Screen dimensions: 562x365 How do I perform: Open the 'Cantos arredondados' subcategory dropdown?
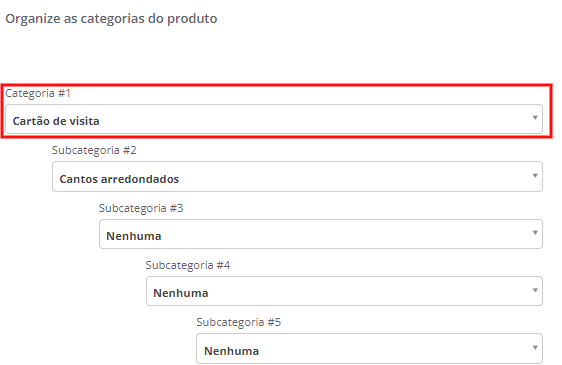pyautogui.click(x=297, y=176)
